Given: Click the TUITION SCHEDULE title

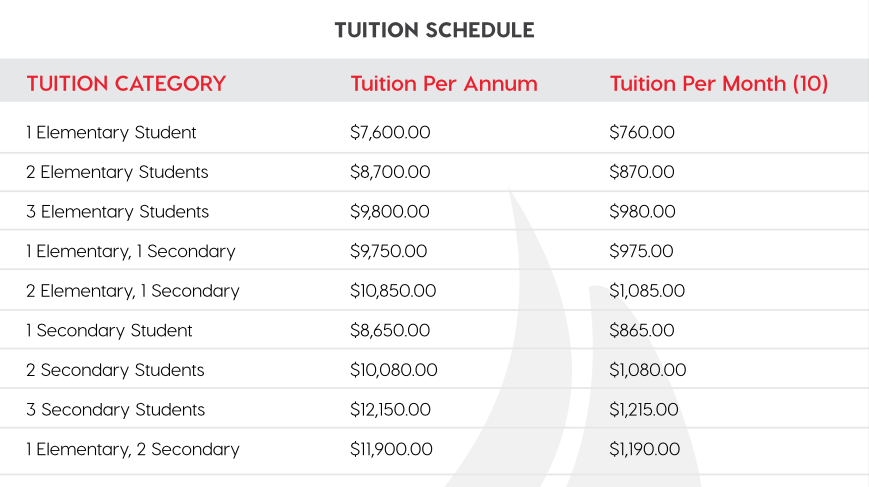Looking at the screenshot, I should pyautogui.click(x=434, y=30).
